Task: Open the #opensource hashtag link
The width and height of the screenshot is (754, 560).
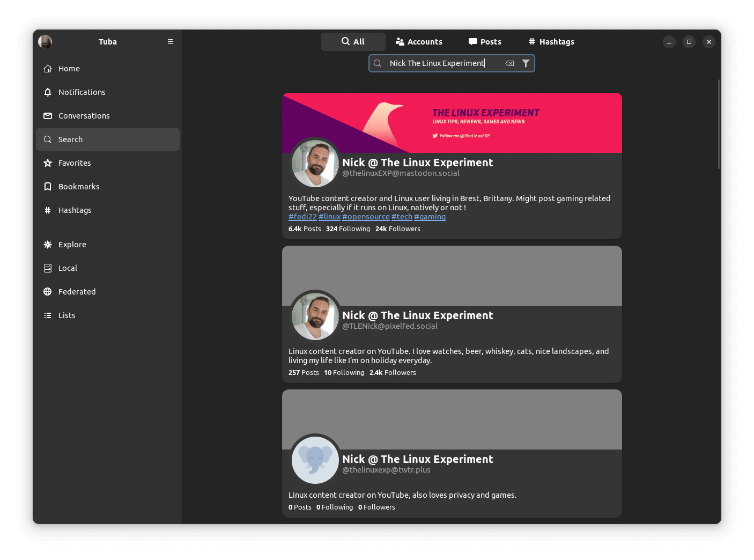Action: [x=366, y=216]
